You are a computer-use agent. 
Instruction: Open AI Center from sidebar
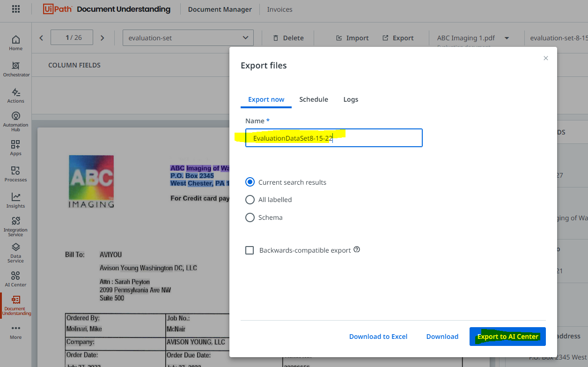[15, 279]
